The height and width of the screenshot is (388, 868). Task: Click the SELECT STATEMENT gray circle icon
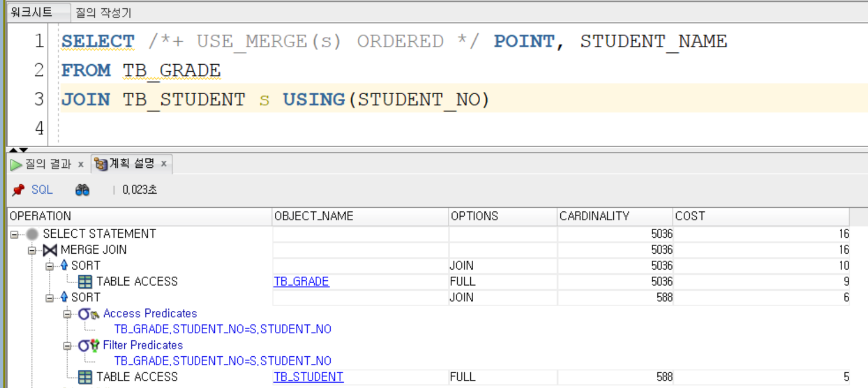coord(32,234)
